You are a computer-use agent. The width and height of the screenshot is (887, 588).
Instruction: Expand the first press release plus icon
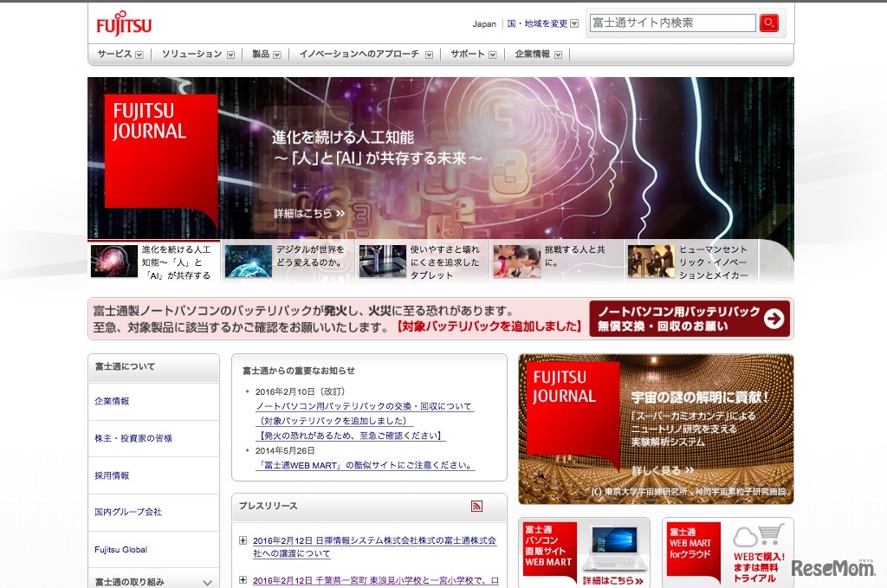click(243, 541)
